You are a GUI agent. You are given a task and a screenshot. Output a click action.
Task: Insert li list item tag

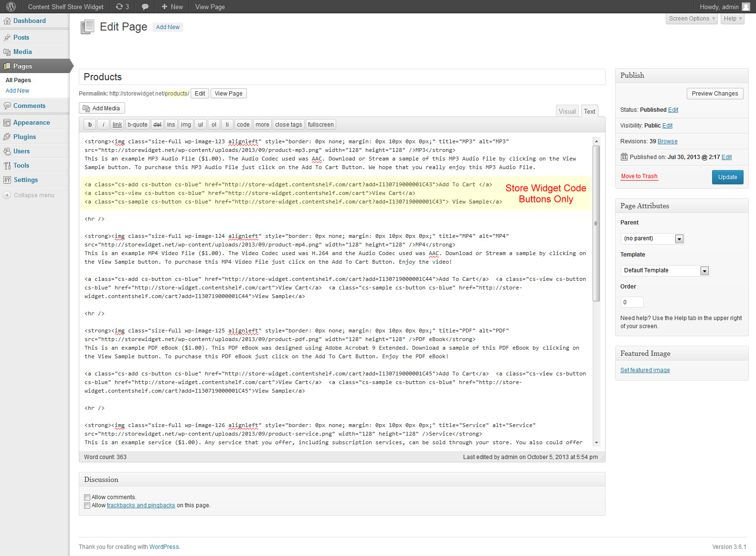tap(227, 125)
